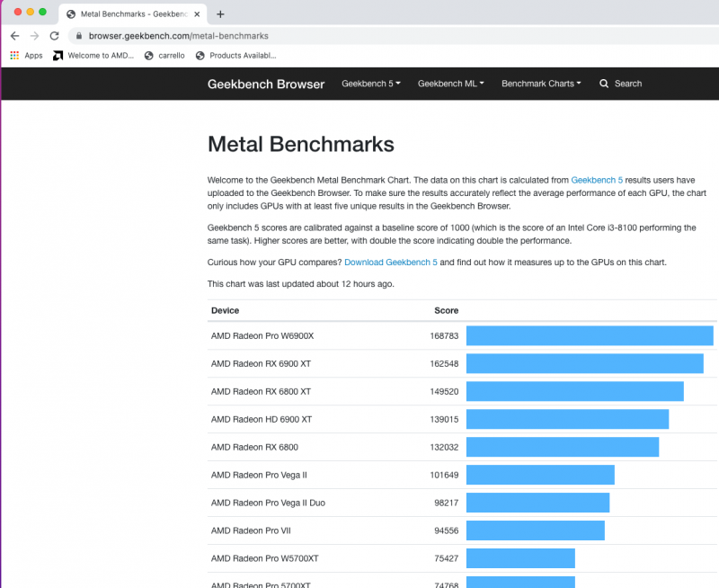Expand the Geekbench ML dropdown menu
This screenshot has width=719, height=588.
click(x=450, y=84)
